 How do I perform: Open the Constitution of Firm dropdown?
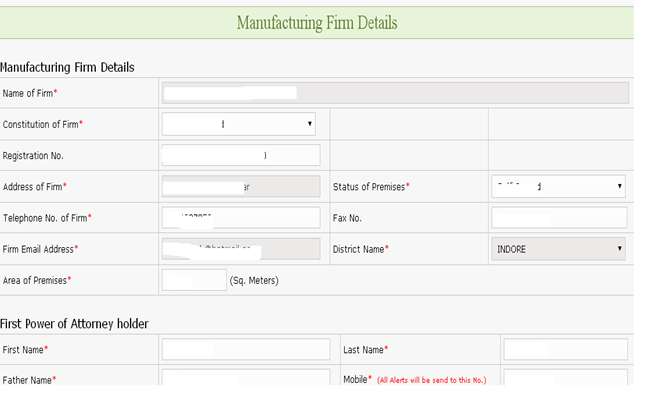238,124
